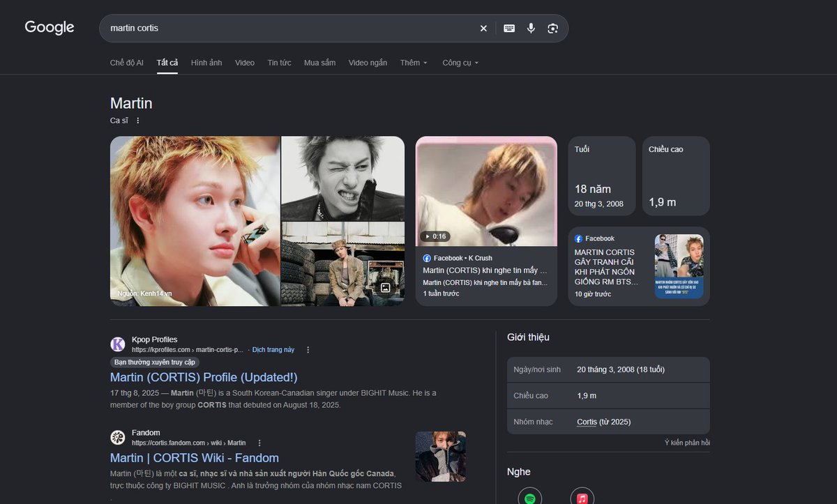Open options menu for the Kpop Profiles result

(x=308, y=350)
